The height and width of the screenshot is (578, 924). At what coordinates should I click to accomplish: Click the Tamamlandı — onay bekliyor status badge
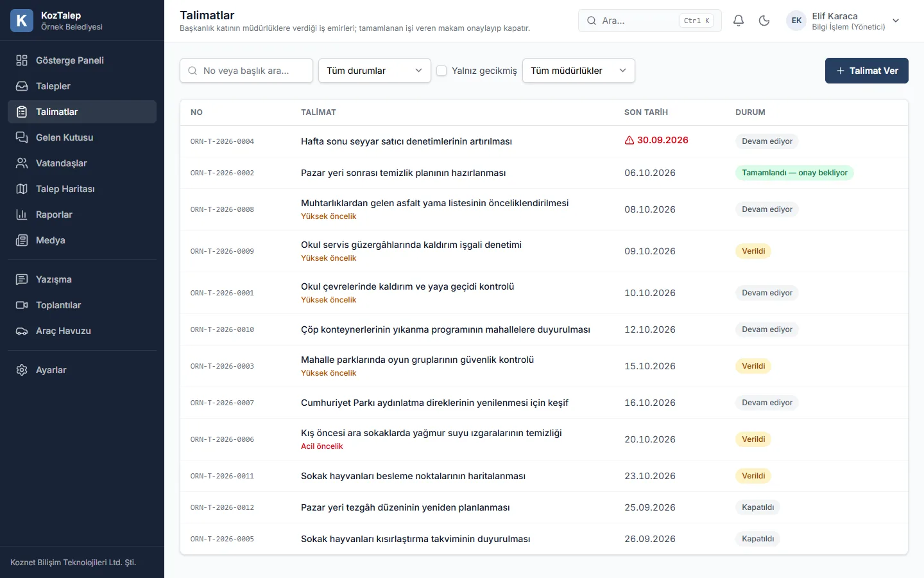(x=794, y=173)
